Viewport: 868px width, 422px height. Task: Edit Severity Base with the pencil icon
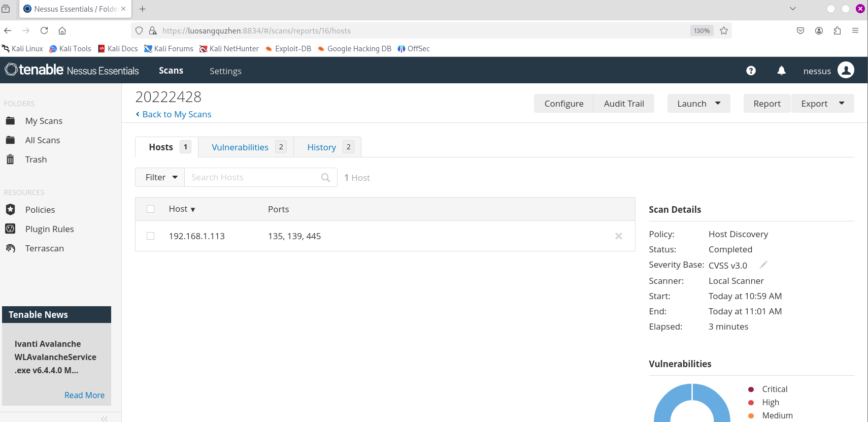click(763, 265)
